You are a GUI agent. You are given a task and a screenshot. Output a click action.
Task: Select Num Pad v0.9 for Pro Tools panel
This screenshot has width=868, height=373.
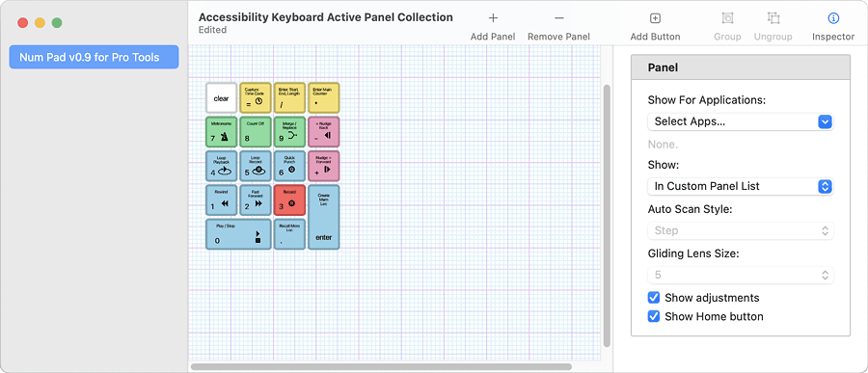click(x=94, y=57)
